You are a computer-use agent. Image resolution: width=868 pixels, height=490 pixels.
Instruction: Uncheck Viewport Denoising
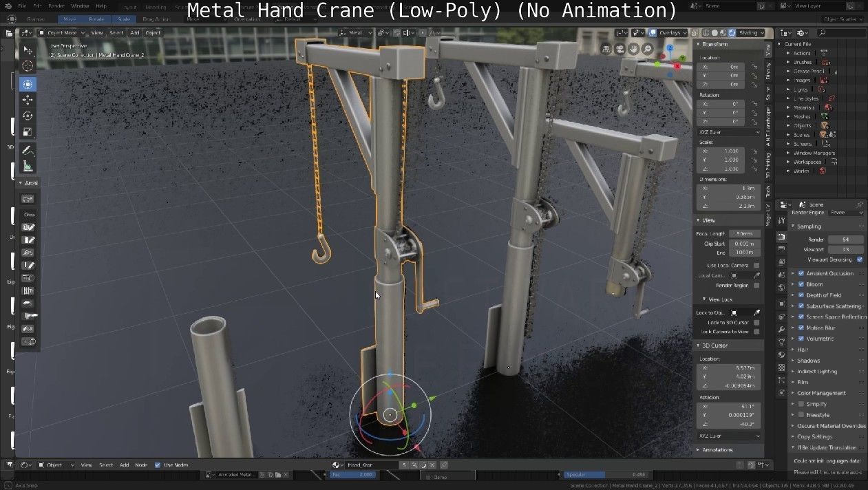pos(860,259)
